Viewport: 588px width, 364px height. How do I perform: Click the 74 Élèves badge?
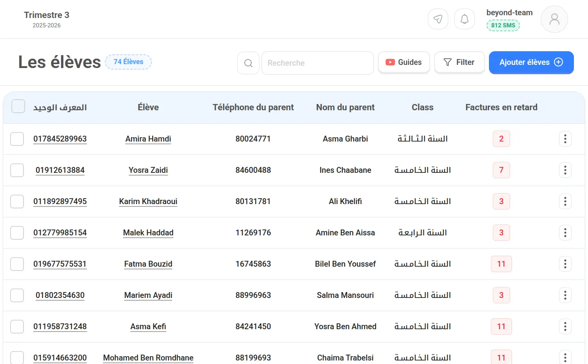pyautogui.click(x=128, y=62)
